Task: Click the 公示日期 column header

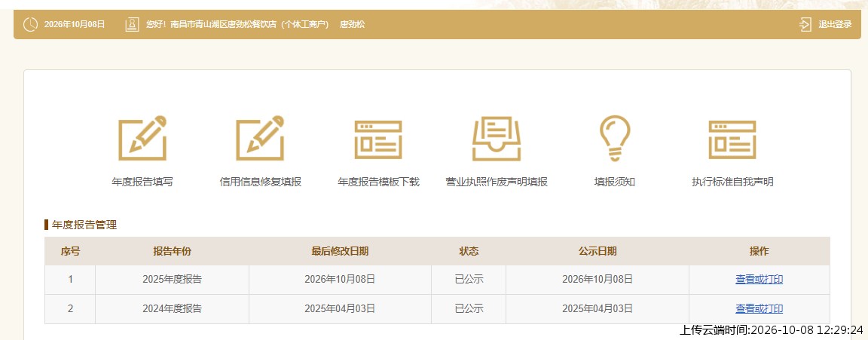Action: (598, 251)
